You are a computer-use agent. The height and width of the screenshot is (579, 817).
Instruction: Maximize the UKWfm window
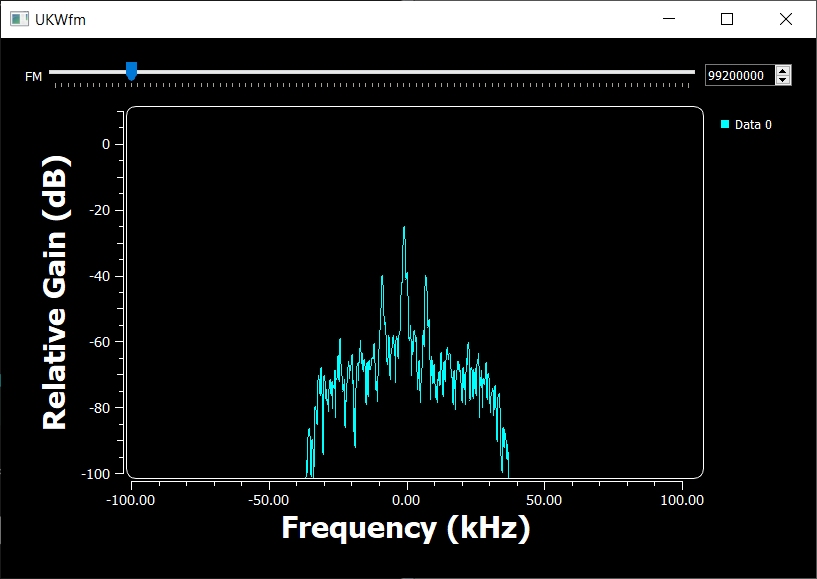click(x=727, y=19)
